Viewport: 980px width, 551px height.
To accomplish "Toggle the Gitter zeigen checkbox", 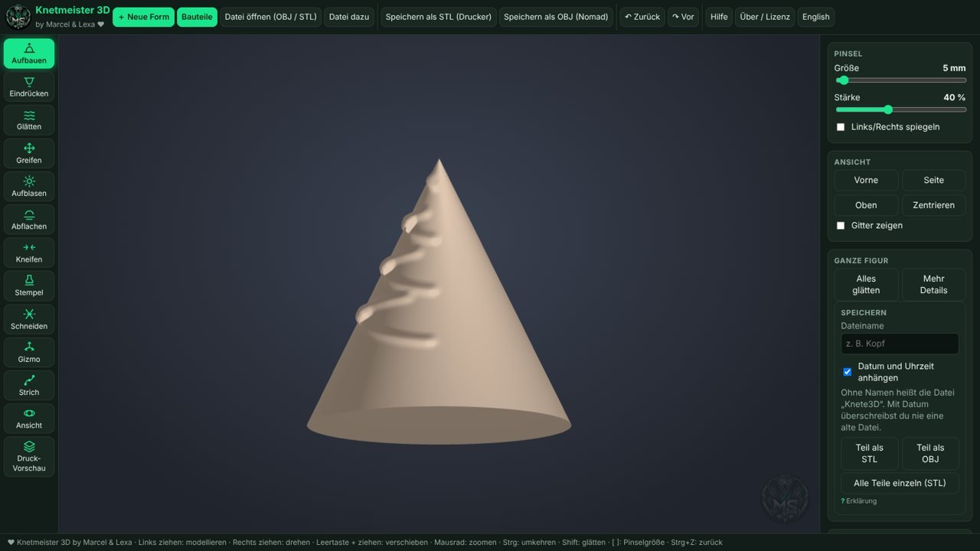I will (x=841, y=226).
